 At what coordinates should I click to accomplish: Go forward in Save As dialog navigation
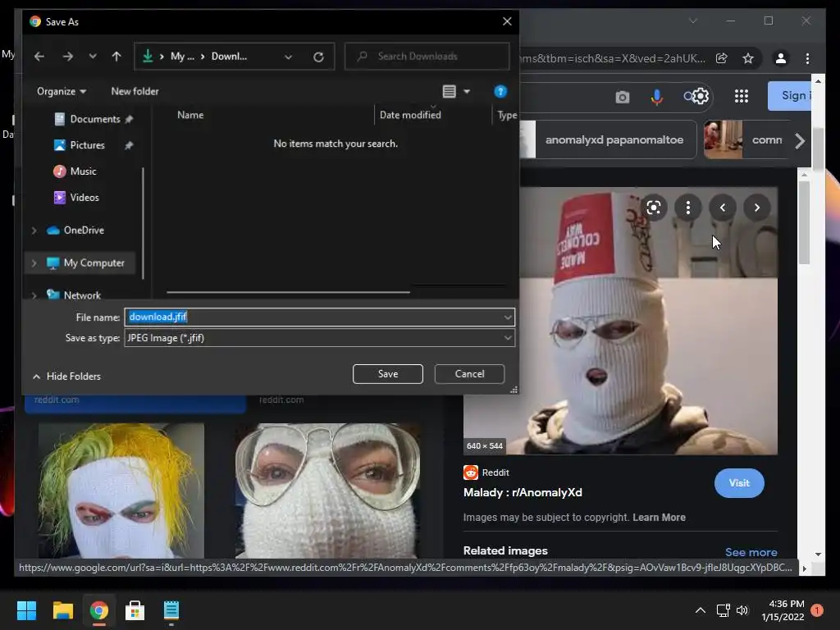pyautogui.click(x=67, y=57)
